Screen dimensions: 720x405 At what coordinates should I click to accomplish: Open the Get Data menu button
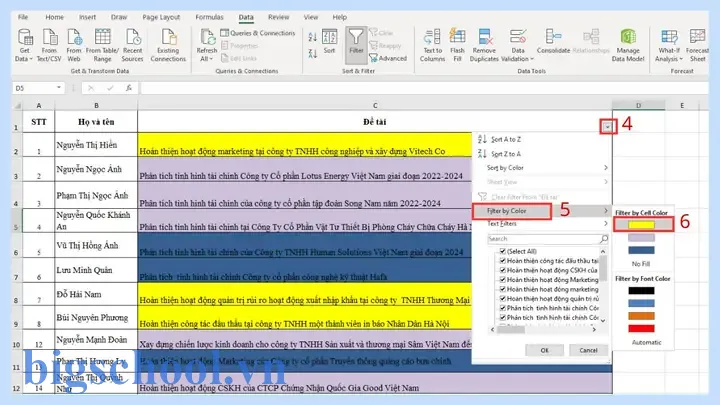pos(24,45)
